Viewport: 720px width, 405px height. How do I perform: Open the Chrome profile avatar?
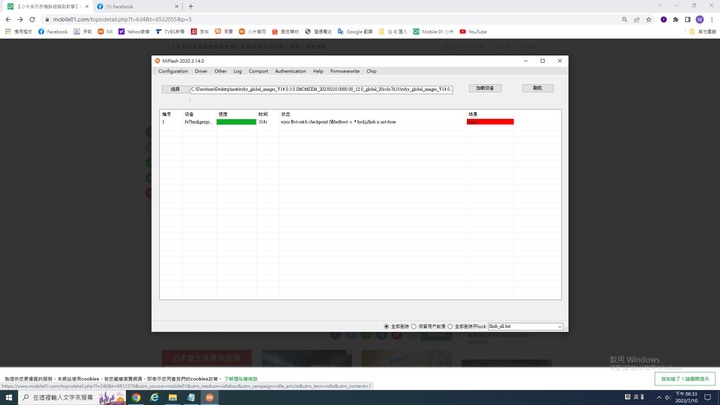click(699, 19)
